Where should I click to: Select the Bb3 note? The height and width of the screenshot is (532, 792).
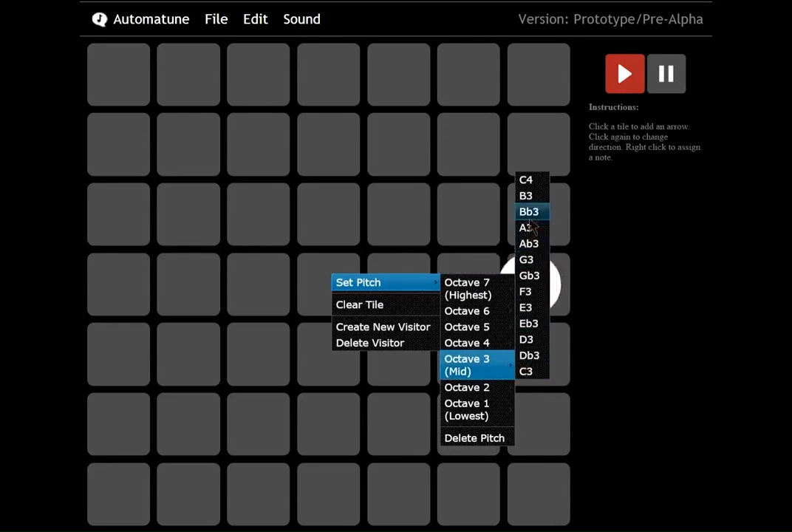pyautogui.click(x=529, y=212)
